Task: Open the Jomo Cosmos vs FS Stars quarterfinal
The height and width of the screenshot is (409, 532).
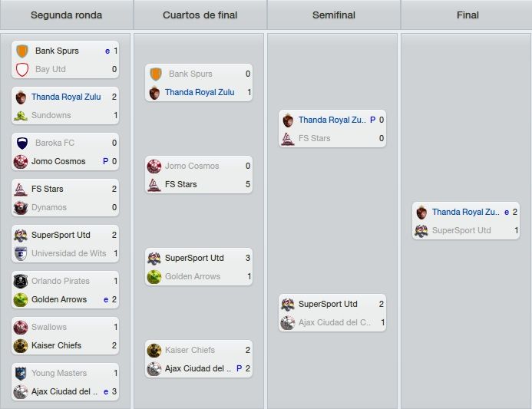Action: [x=199, y=175]
